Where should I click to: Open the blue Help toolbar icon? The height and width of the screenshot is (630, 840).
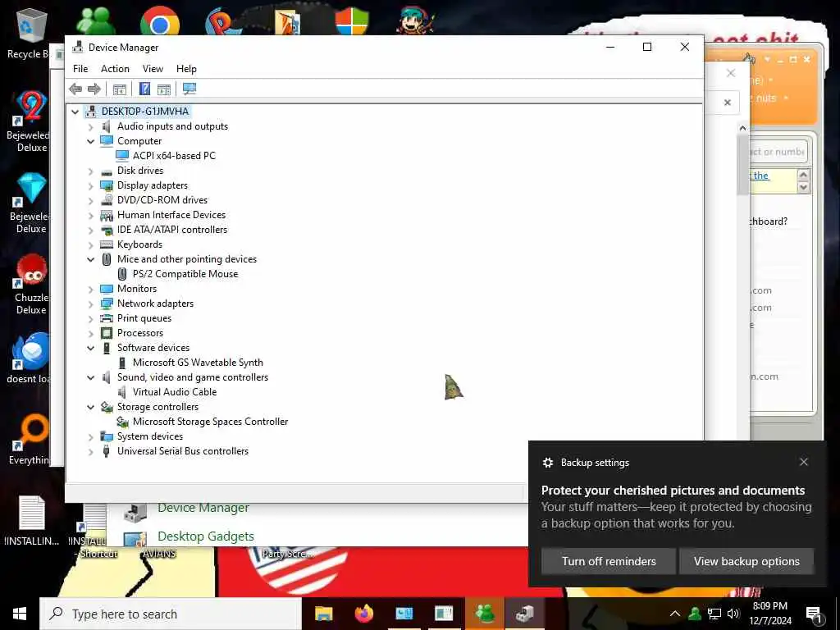point(144,89)
